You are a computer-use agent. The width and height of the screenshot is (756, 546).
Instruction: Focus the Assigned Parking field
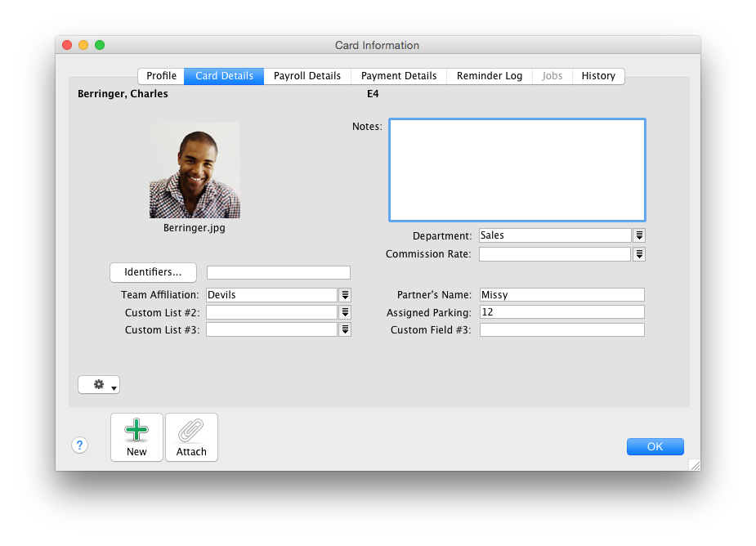[x=561, y=312]
